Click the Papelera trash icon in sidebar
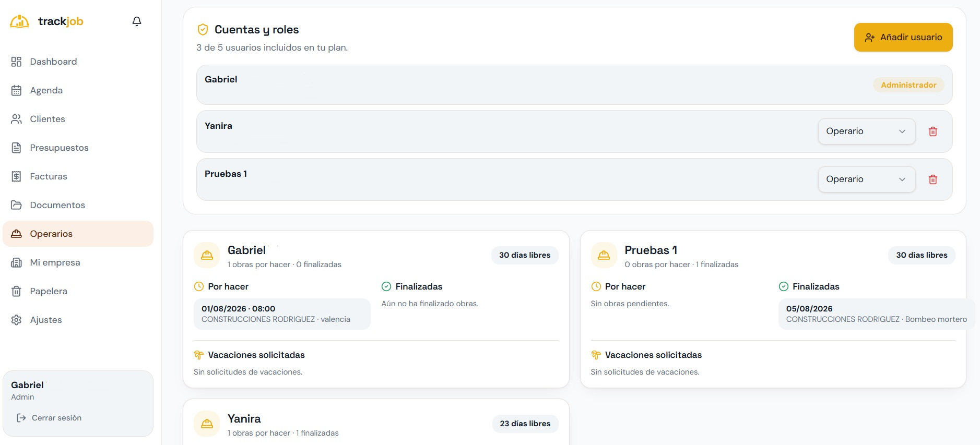Screen dimensions: 980x445 pos(16,291)
